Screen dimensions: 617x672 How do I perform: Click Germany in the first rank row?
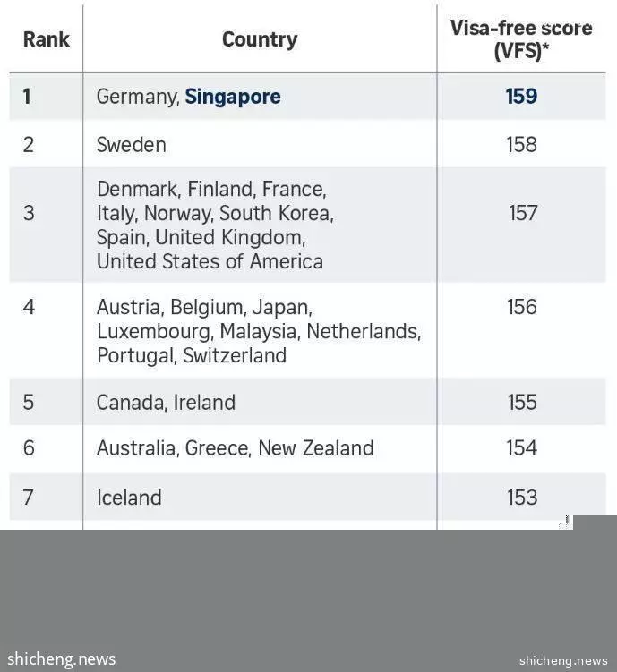[x=136, y=97]
